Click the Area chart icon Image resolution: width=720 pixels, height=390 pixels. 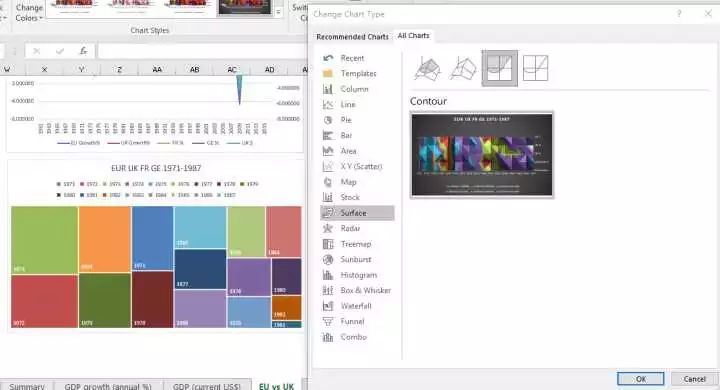328,151
